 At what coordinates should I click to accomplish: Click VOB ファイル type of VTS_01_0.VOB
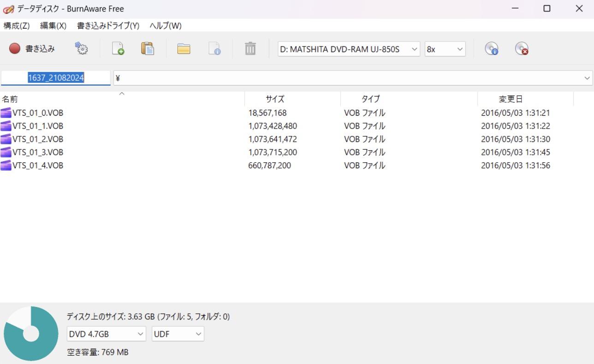click(365, 113)
